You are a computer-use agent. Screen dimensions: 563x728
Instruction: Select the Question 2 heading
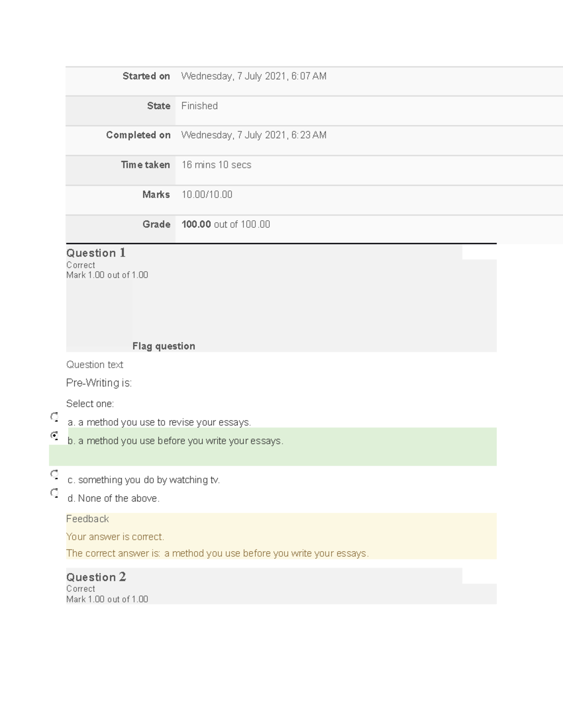coord(96,578)
